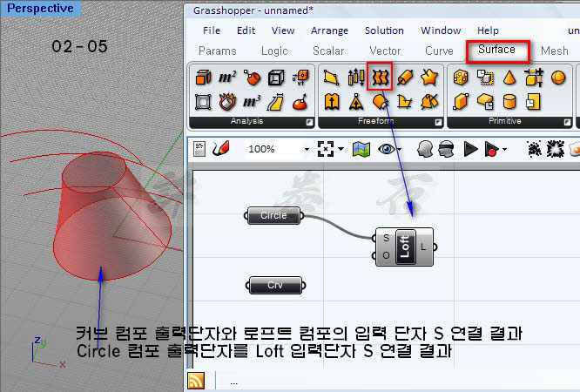Open the View menu
580x392 pixels.
point(283,30)
